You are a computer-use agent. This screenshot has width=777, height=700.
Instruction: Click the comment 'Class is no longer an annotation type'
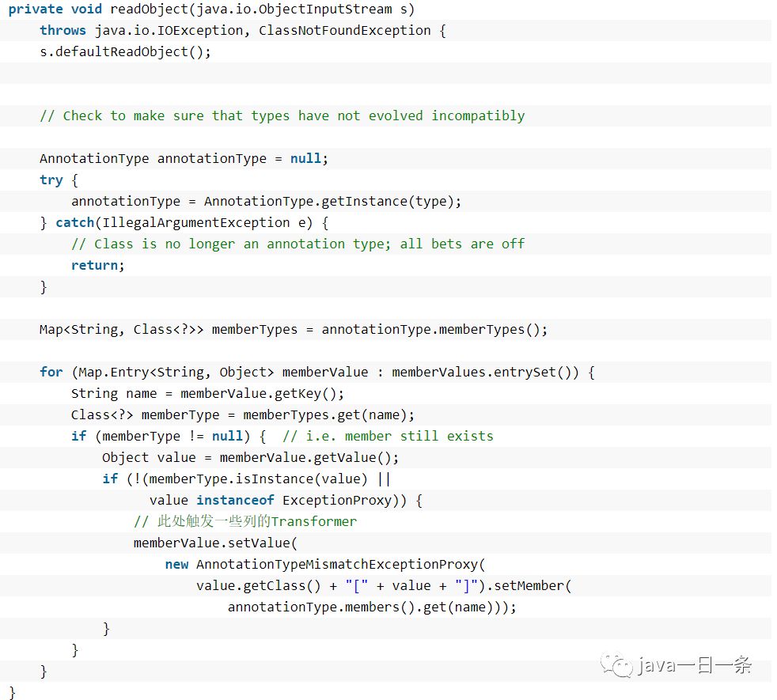coord(298,244)
